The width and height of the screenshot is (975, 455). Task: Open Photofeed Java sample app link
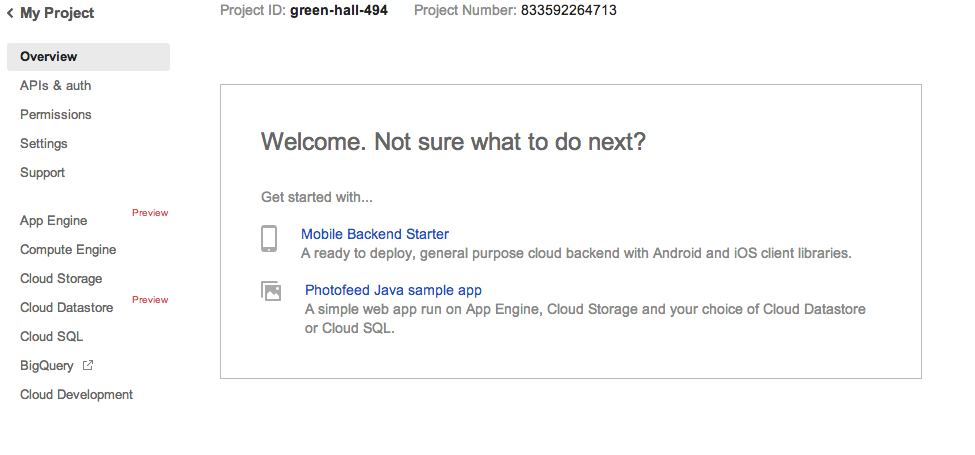[393, 290]
